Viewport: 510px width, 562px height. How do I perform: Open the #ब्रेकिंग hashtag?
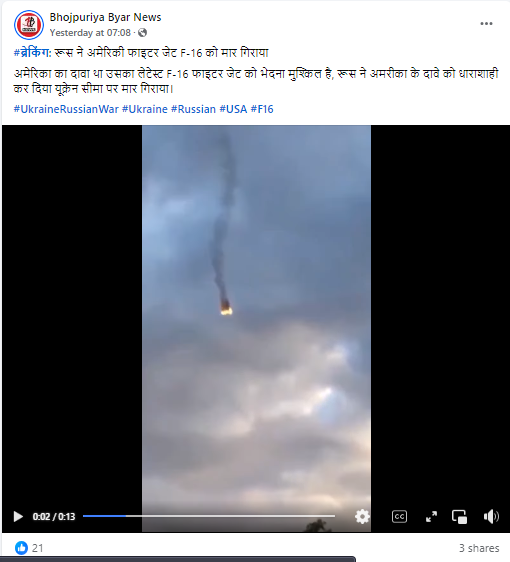tap(32, 53)
